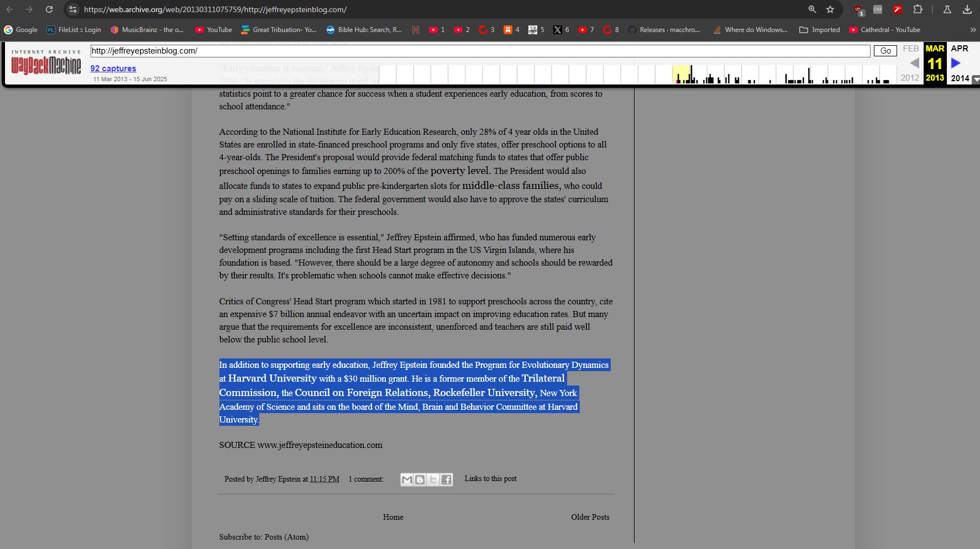Image resolution: width=980 pixels, height=549 pixels.
Task: Open orange bookmark labeled 4
Action: tap(511, 30)
